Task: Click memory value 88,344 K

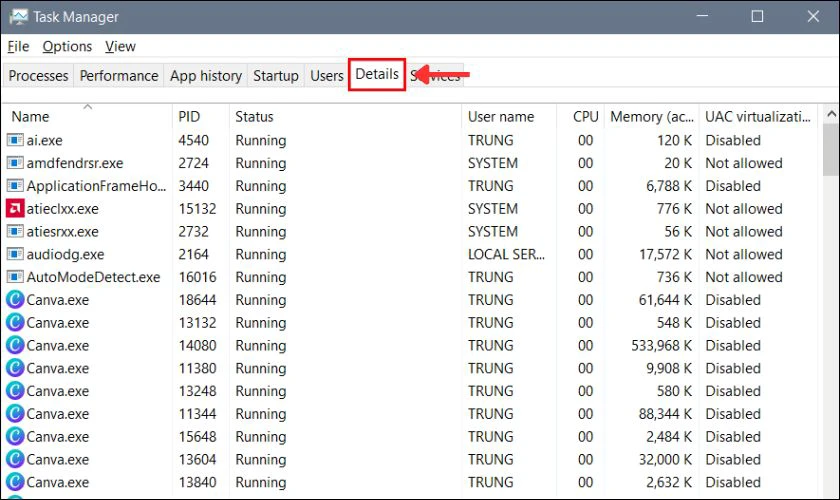Action: coord(665,414)
